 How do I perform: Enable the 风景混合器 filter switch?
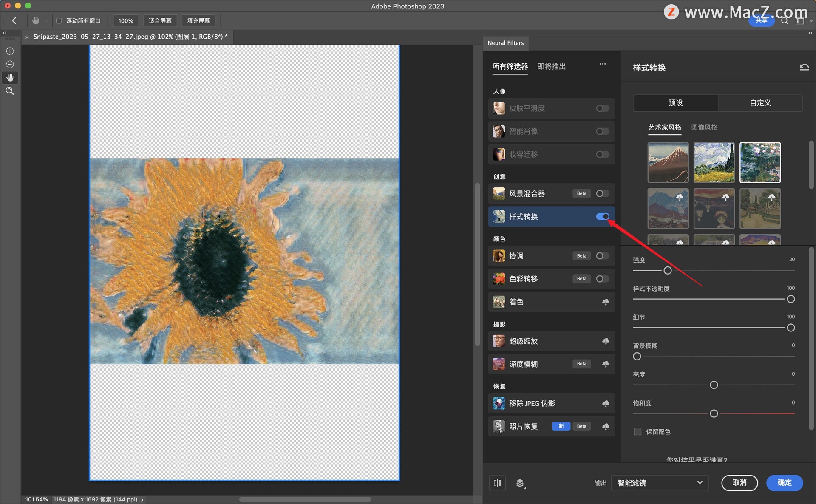point(603,193)
